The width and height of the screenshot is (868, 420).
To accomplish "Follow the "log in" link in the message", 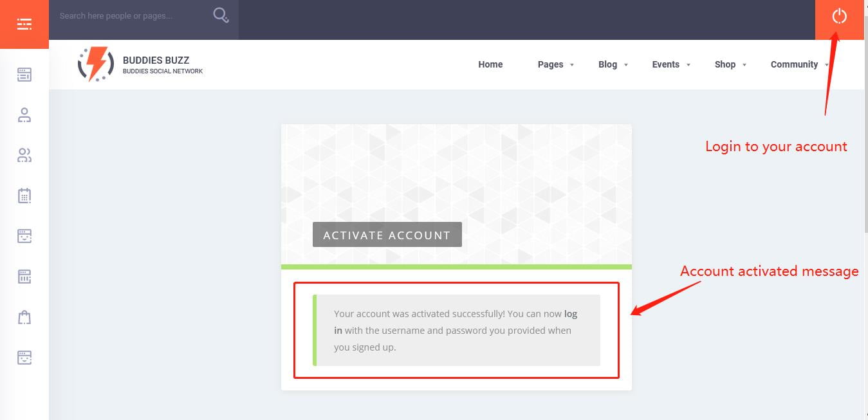I will tap(570, 314).
